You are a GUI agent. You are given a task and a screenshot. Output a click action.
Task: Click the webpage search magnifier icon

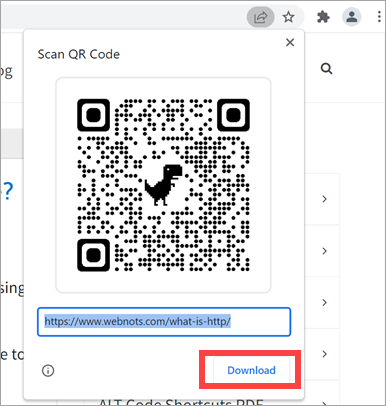pos(326,69)
